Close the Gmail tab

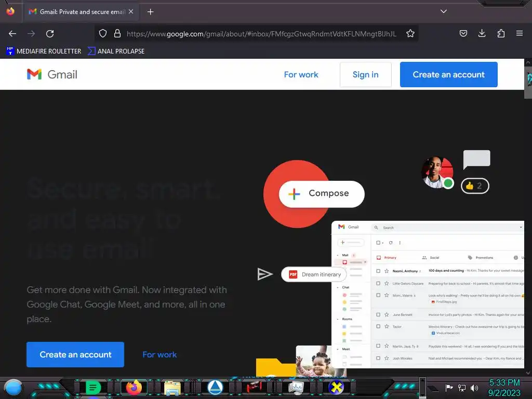point(131,11)
